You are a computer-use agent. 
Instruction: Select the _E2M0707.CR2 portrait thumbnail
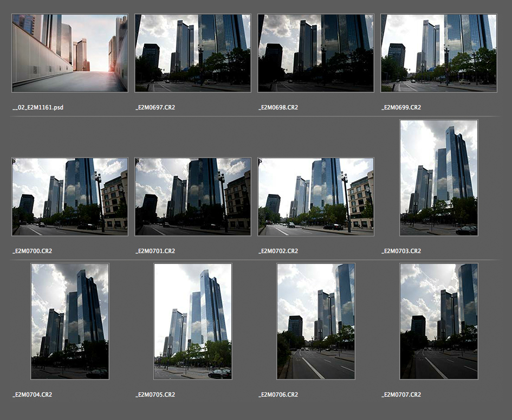coord(439,321)
